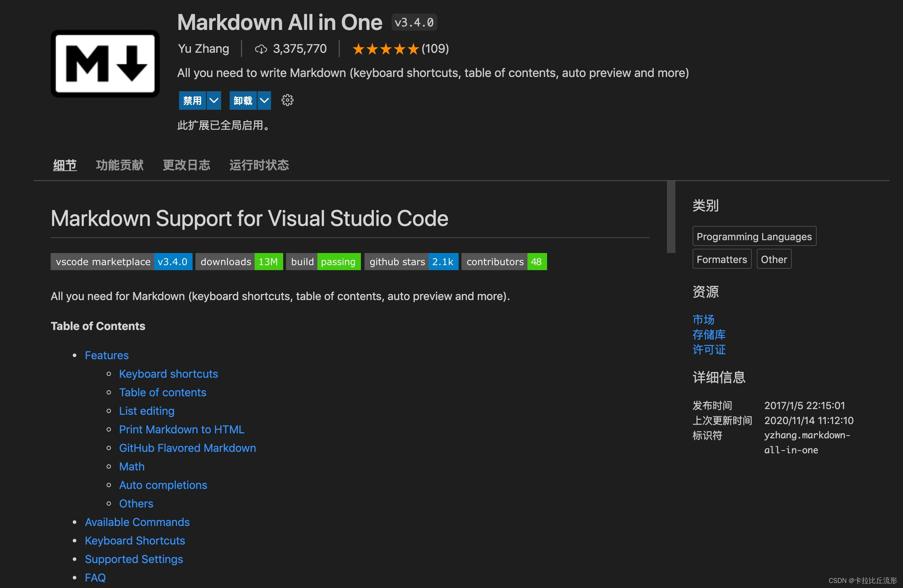Image resolution: width=903 pixels, height=588 pixels.
Task: Click the Programming Languages category tag
Action: (x=754, y=236)
